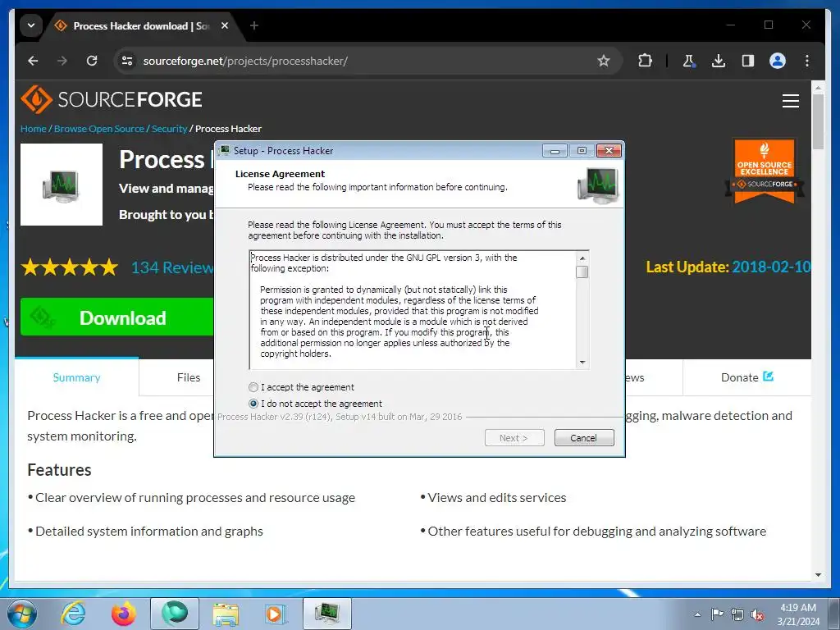Click the Process Hacker project thumbnail
Image resolution: width=840 pixels, height=630 pixels.
click(x=62, y=185)
